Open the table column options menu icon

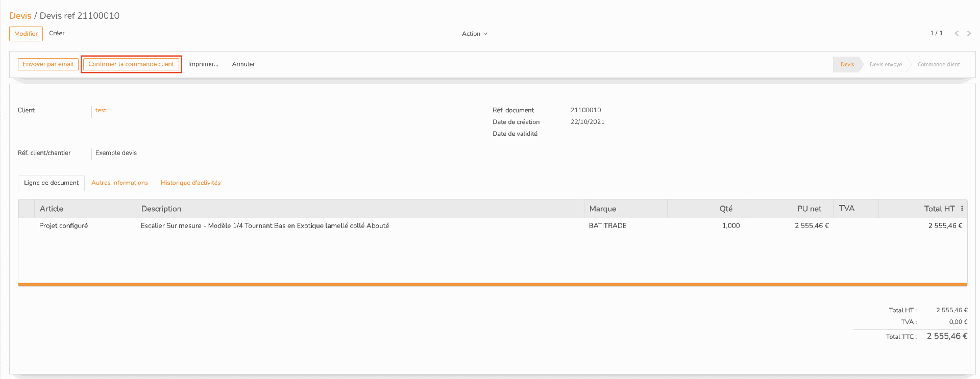pyautogui.click(x=962, y=208)
